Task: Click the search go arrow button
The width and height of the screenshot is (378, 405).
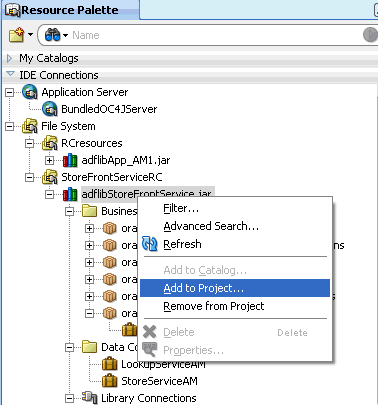Action: click(x=370, y=35)
